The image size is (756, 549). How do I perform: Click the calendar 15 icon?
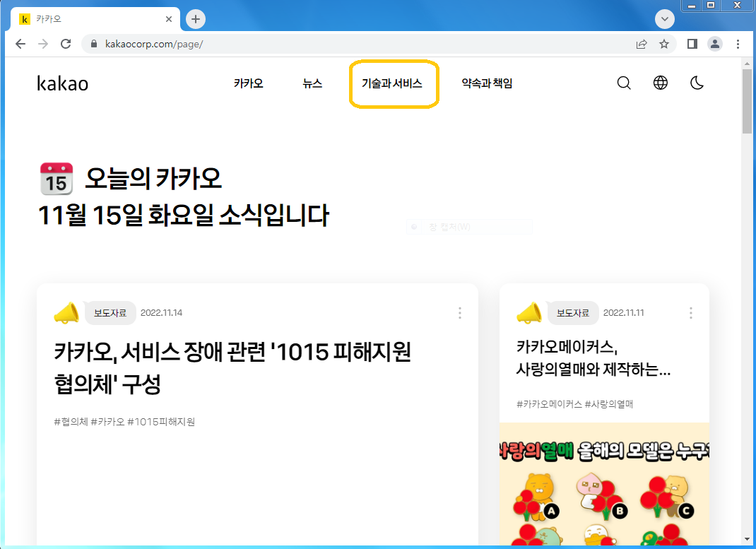click(57, 179)
